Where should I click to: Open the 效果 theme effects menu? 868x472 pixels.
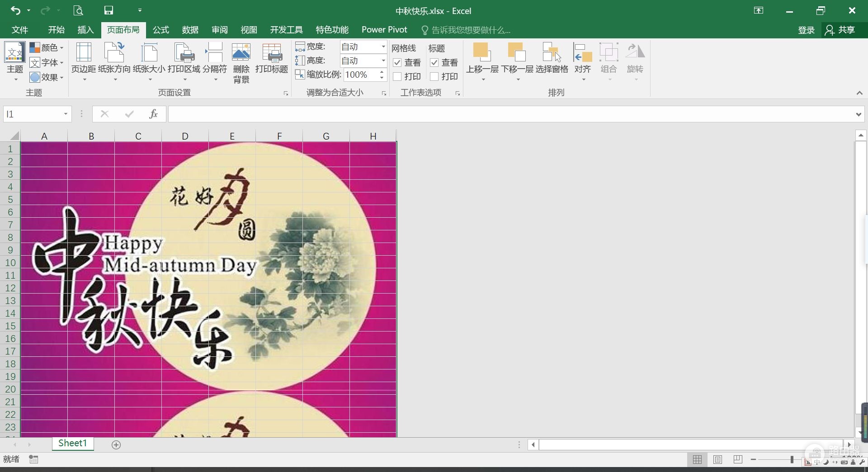coord(46,77)
